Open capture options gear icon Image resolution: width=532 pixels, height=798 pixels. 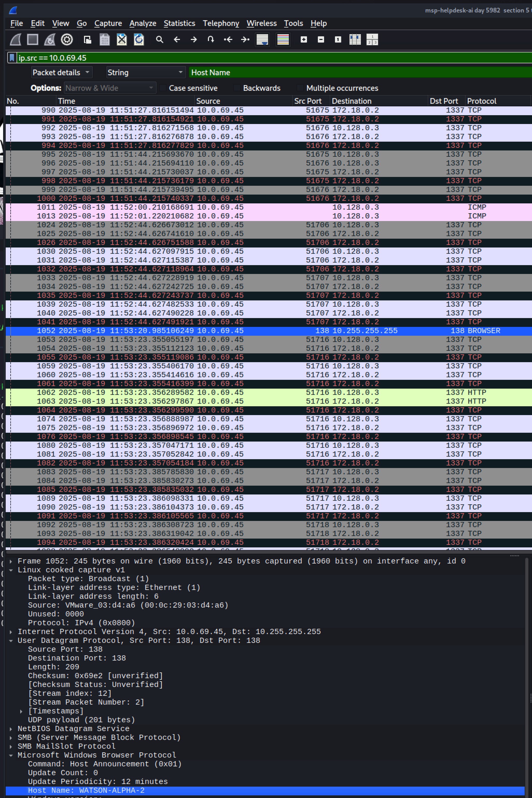tap(67, 40)
